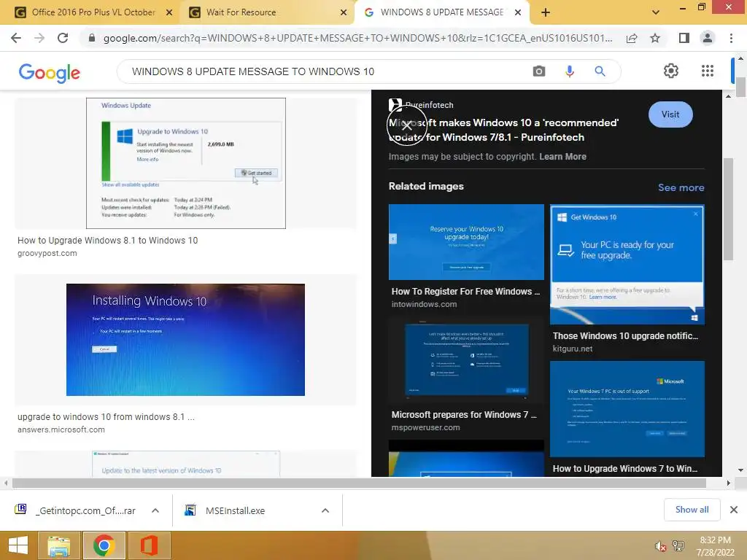Reload the current page

pos(63,38)
